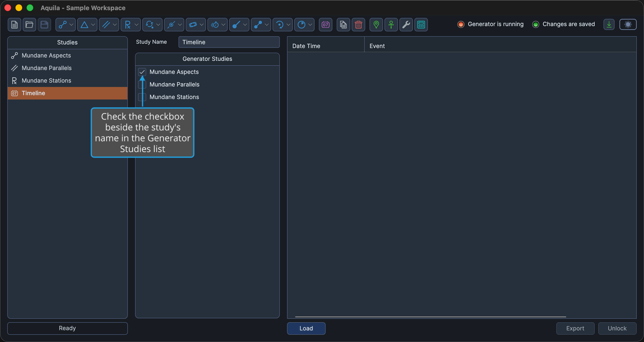Click the green download arrow icon

point(609,25)
